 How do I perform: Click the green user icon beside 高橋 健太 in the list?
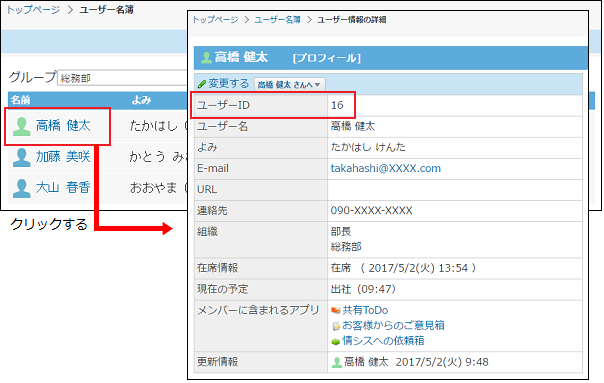coord(22,126)
